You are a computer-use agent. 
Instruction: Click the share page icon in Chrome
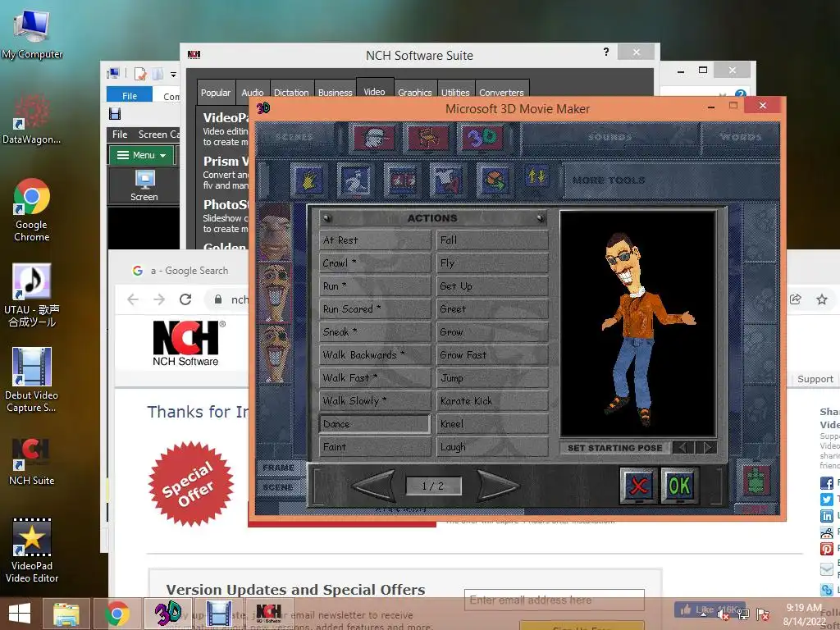coord(796,299)
